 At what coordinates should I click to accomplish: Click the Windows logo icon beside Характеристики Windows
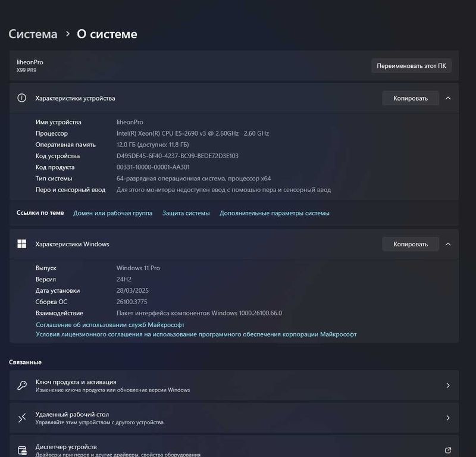[x=21, y=244]
